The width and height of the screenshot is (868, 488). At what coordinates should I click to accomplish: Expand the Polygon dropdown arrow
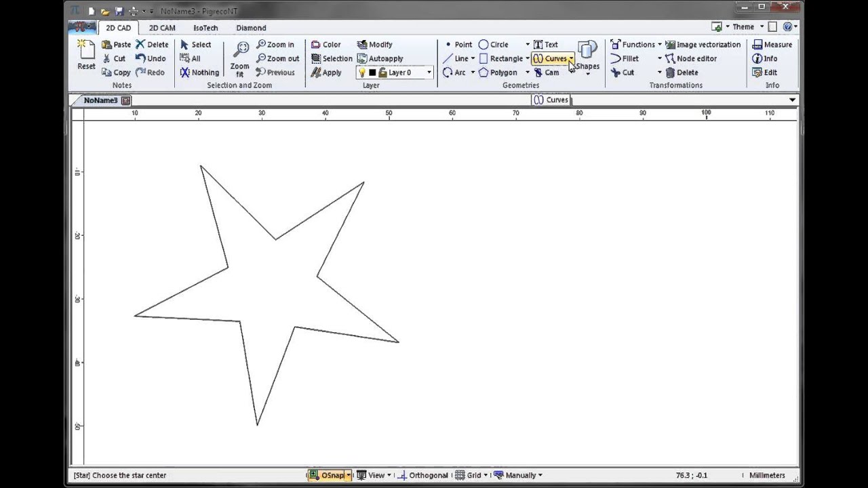coord(528,73)
